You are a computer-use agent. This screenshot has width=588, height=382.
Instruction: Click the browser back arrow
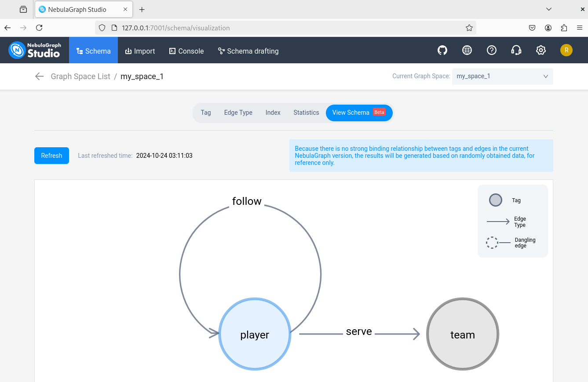(7, 28)
